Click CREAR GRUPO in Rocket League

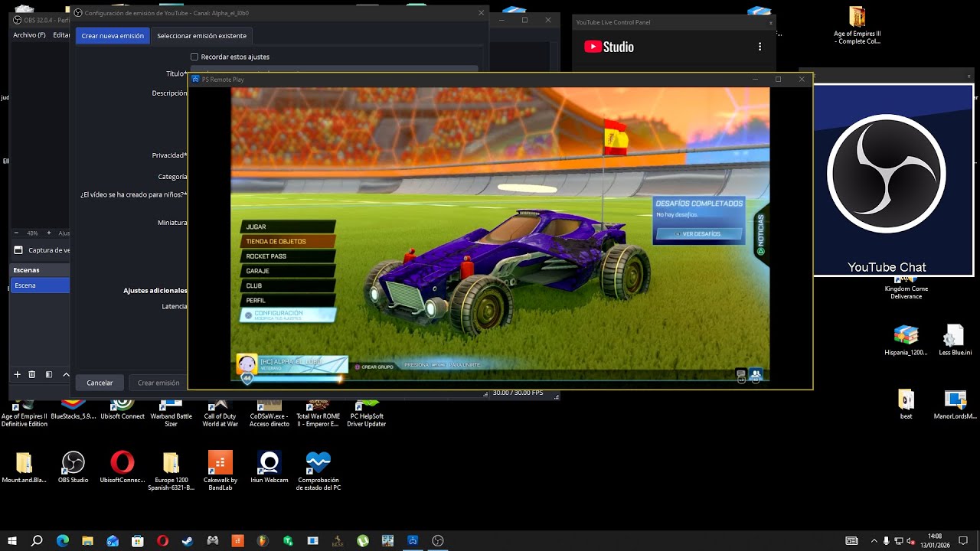click(374, 367)
